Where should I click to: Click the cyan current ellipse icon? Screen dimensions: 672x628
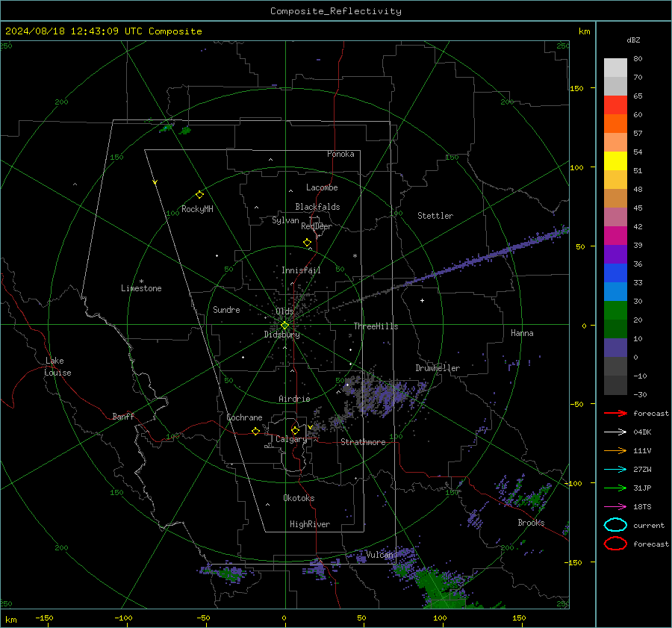pos(615,525)
